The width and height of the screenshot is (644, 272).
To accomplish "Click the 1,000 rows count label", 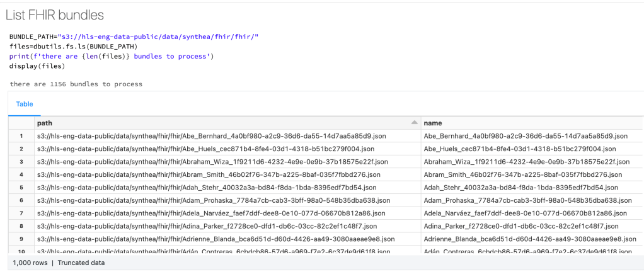I will point(30,263).
